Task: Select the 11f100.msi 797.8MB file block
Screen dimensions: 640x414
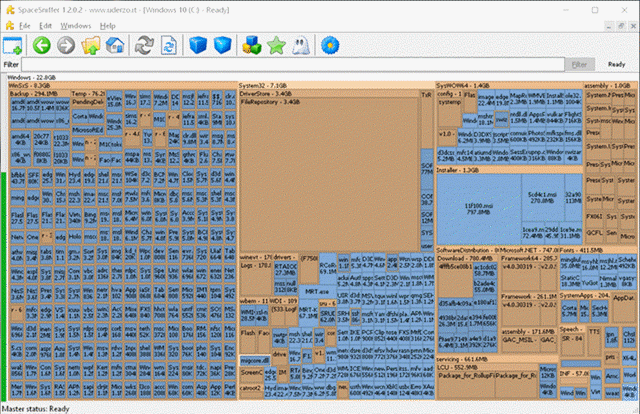Action: (478, 209)
